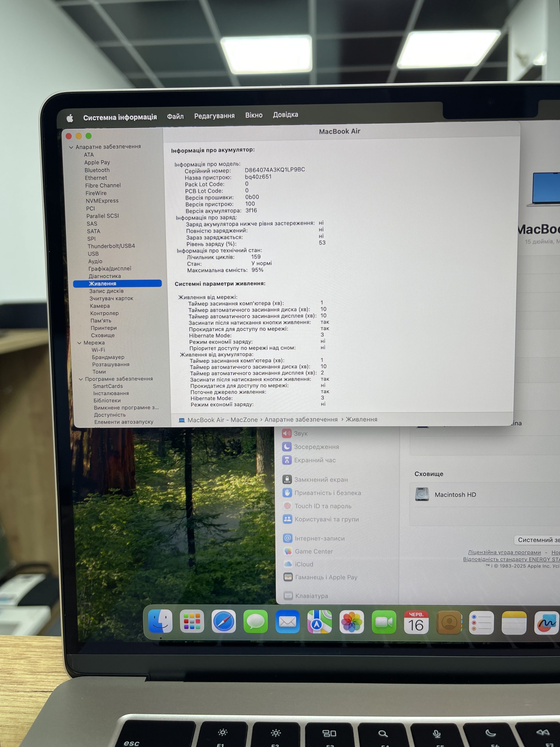The image size is (560, 747).
Task: Open Messages from the Dock
Action: coord(256,621)
